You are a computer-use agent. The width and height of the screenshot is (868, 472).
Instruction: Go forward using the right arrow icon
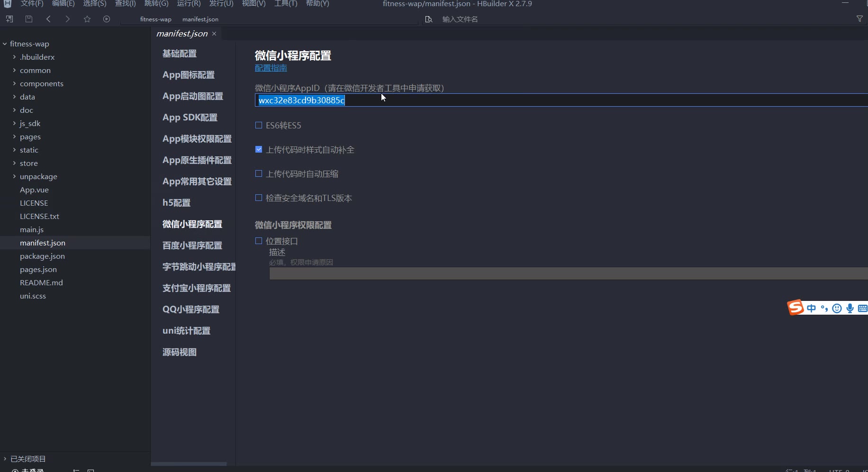point(68,19)
